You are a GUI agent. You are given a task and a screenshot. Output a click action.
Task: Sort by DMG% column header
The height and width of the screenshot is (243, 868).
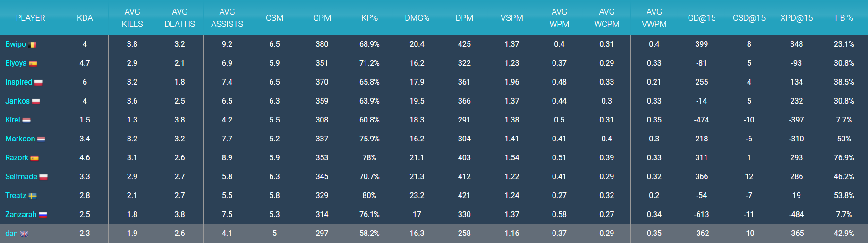pos(417,18)
